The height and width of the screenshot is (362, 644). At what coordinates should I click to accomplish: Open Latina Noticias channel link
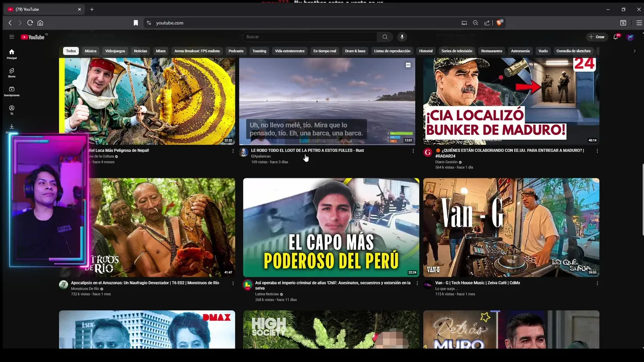(x=267, y=294)
